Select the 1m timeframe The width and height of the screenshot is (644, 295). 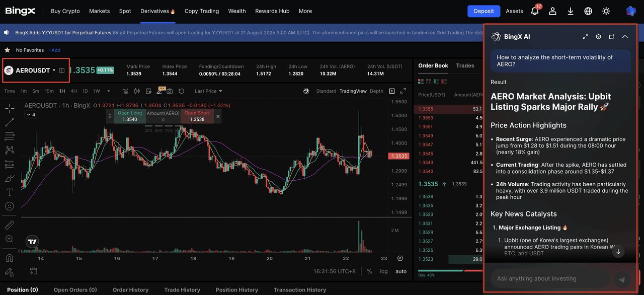click(x=24, y=91)
